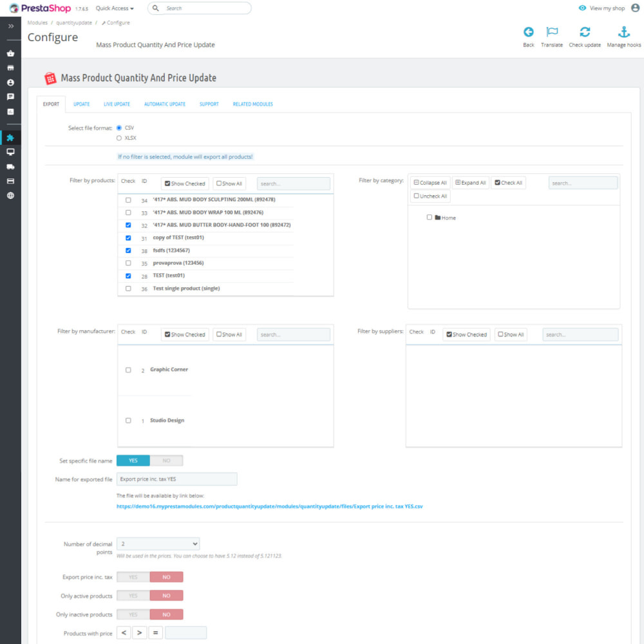Click Expand All in category filter
The image size is (644, 644).
coord(470,183)
